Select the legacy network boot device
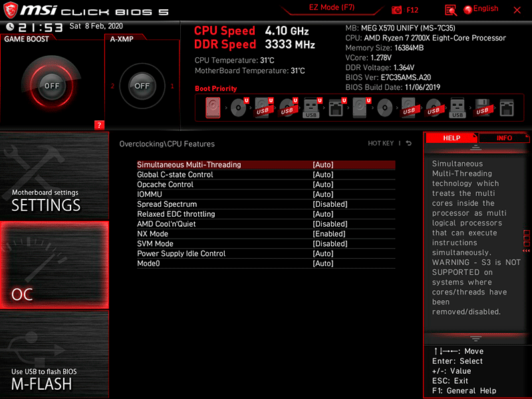532x399 pixels. pyautogui.click(x=507, y=108)
